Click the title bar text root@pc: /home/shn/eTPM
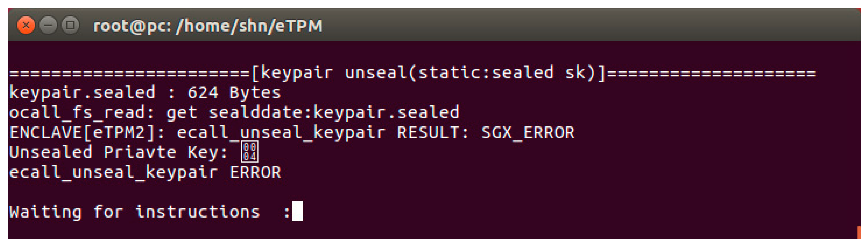868x248 pixels. point(208,26)
